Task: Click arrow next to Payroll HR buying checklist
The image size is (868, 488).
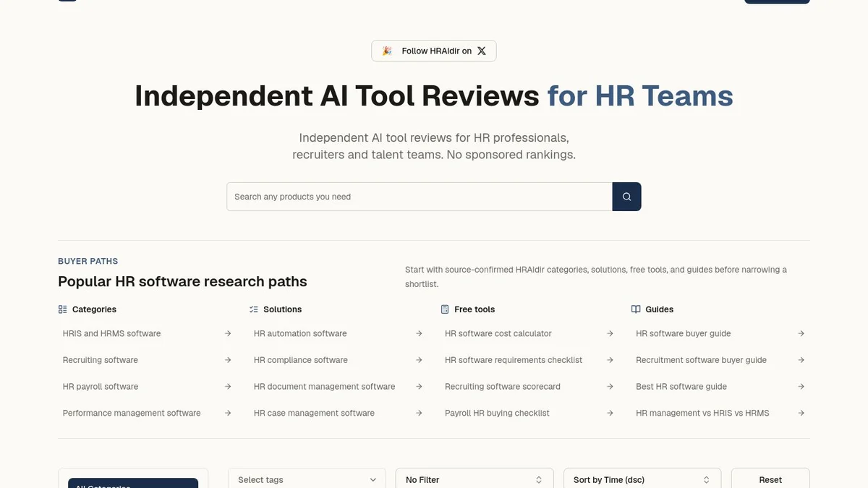Action: (x=610, y=413)
